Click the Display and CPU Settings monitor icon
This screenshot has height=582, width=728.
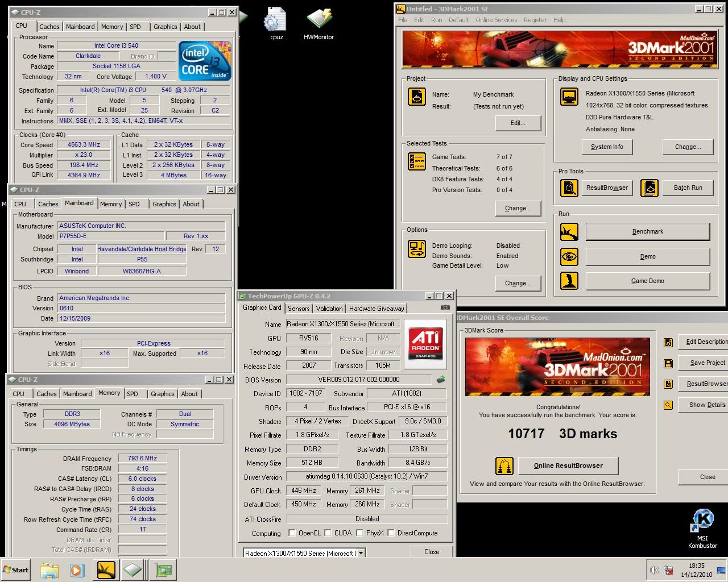[x=569, y=97]
